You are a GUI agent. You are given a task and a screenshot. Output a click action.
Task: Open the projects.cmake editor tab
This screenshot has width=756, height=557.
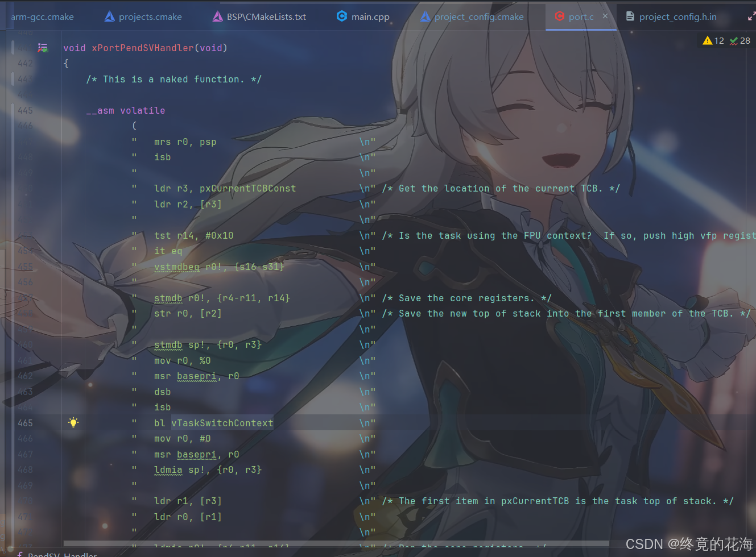(x=150, y=17)
